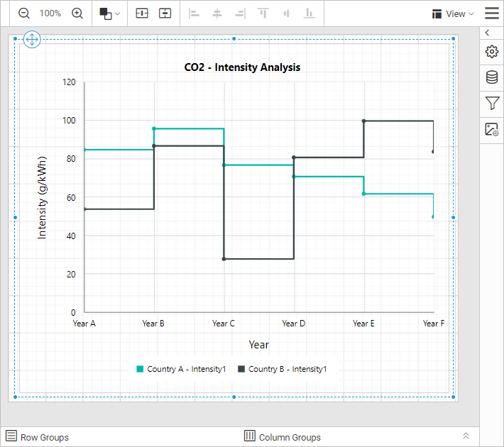504x447 pixels.
Task: Open the Properties gear panel icon
Action: (491, 52)
